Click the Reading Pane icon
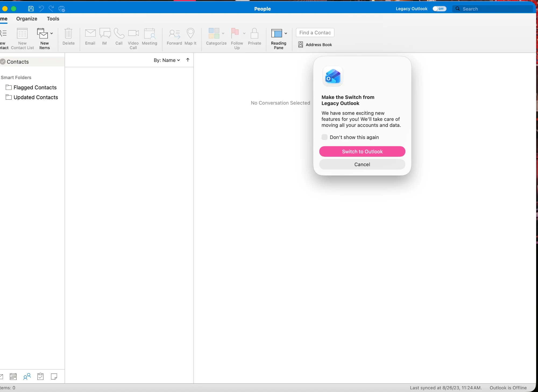This screenshot has width=538, height=392. point(277,33)
